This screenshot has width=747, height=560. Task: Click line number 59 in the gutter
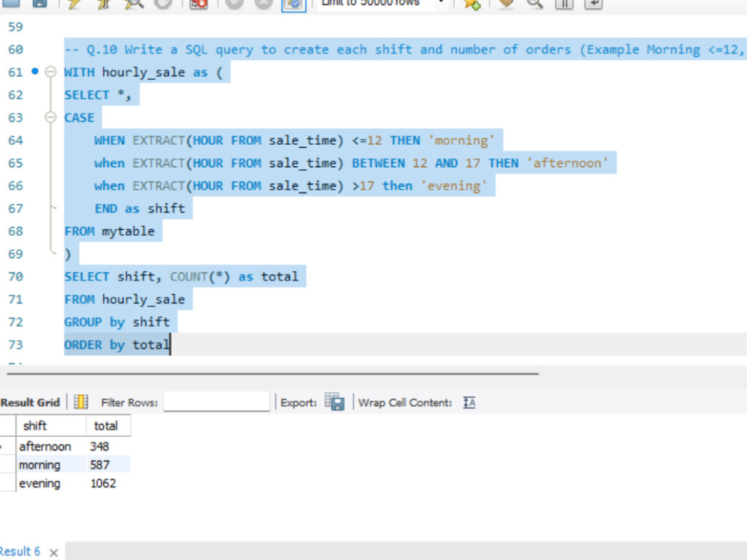click(15, 27)
